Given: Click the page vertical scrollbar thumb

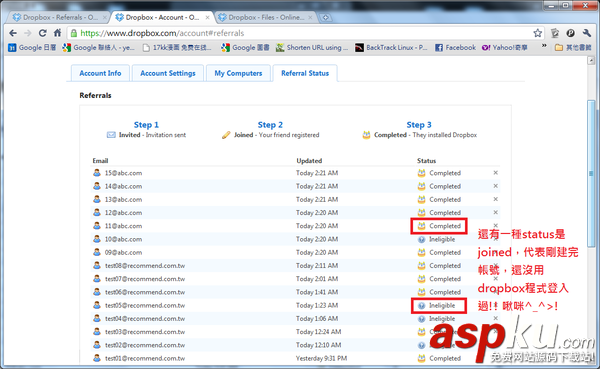Looking at the screenshot, I should click(591, 174).
